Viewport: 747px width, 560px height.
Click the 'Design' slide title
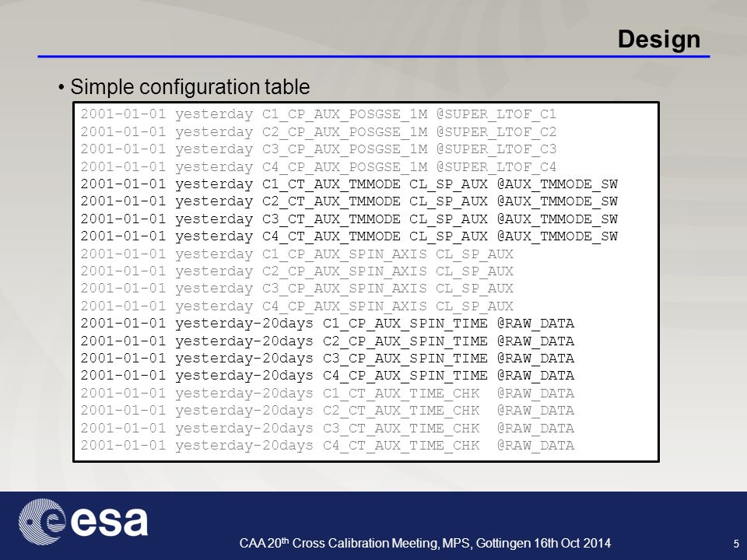pyautogui.click(x=659, y=39)
